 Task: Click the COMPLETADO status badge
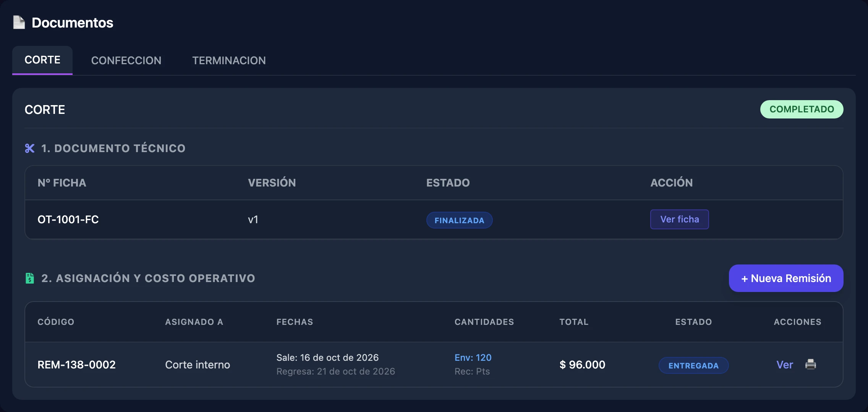click(x=802, y=109)
